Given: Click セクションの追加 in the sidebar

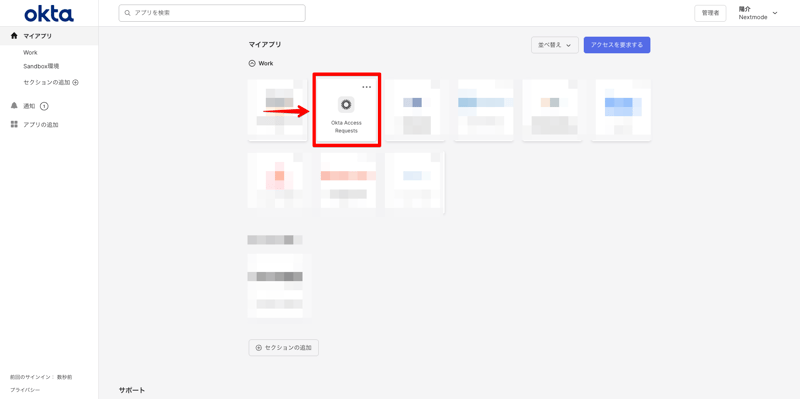Looking at the screenshot, I should coord(51,82).
